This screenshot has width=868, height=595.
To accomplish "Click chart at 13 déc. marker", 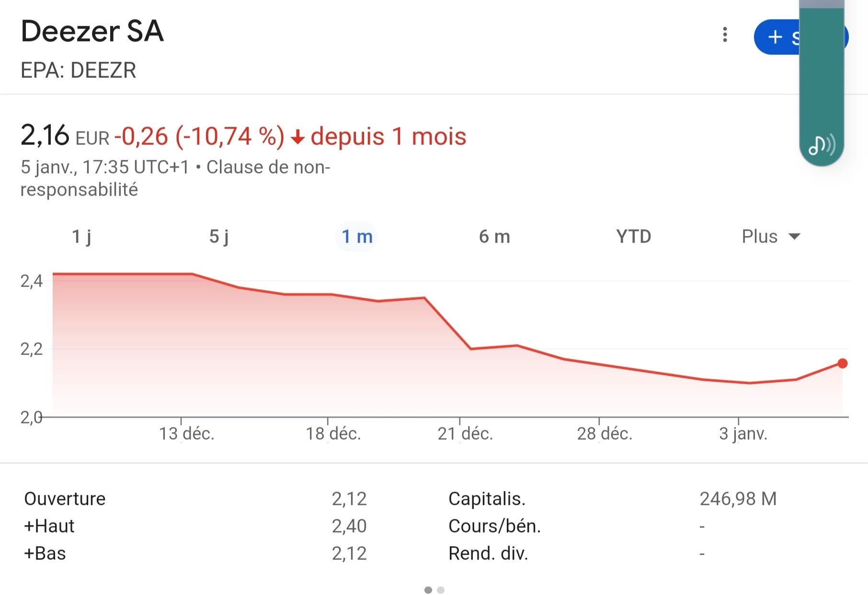I will (187, 434).
